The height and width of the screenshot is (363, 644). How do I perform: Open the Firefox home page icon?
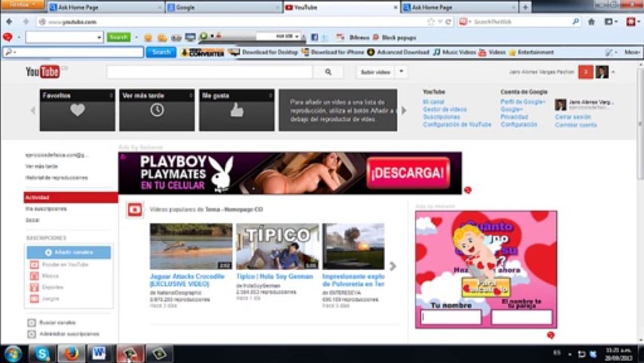[591, 22]
